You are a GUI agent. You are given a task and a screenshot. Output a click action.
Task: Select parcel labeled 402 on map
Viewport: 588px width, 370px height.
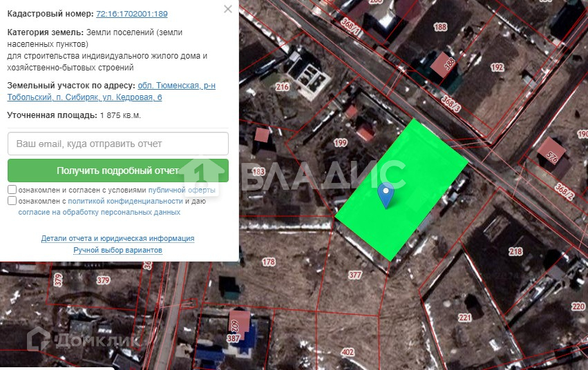point(348,352)
